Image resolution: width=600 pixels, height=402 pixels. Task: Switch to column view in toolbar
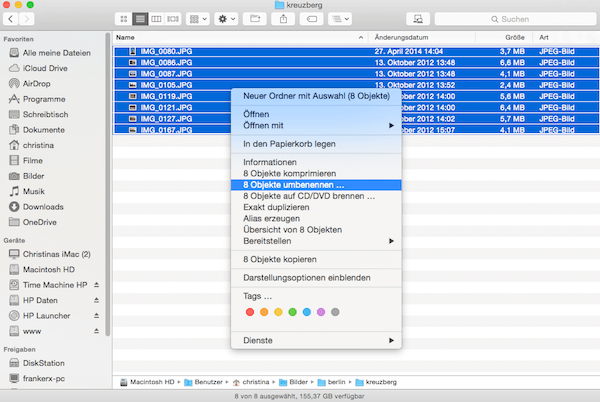coord(157,19)
